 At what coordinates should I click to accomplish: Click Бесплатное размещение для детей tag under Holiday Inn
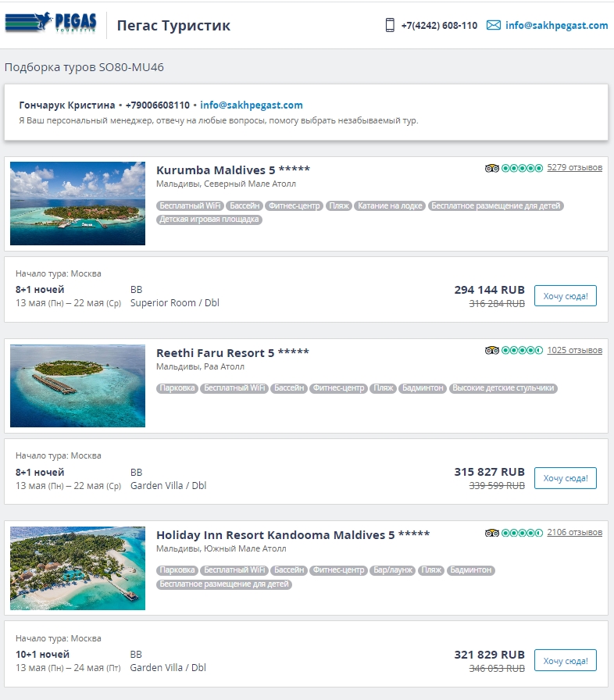(x=224, y=584)
